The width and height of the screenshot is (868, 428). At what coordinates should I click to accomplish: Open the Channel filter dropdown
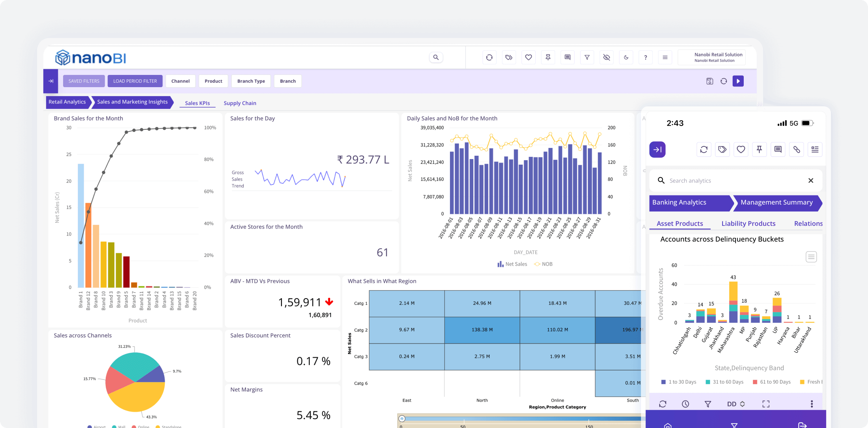(180, 81)
